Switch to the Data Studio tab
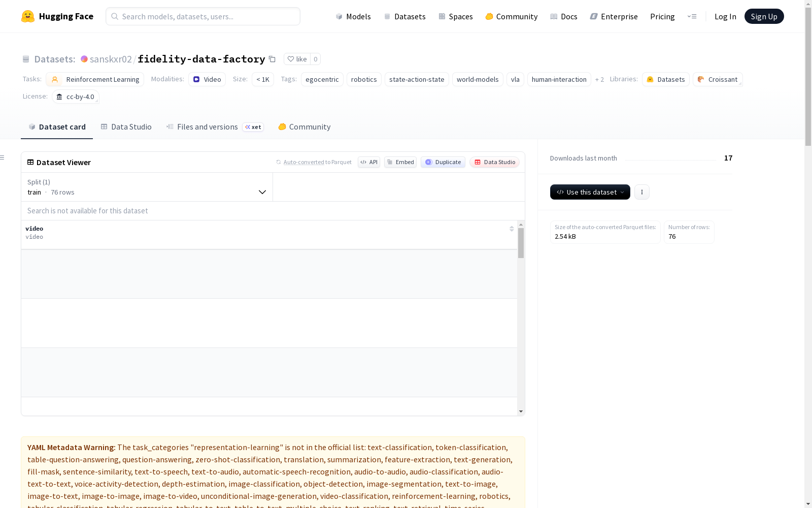 (126, 127)
